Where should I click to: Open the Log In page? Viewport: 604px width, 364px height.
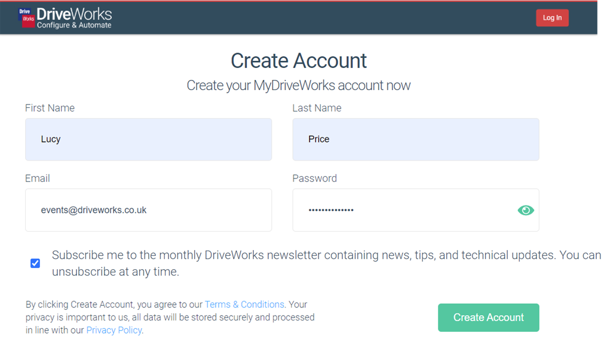(x=552, y=18)
